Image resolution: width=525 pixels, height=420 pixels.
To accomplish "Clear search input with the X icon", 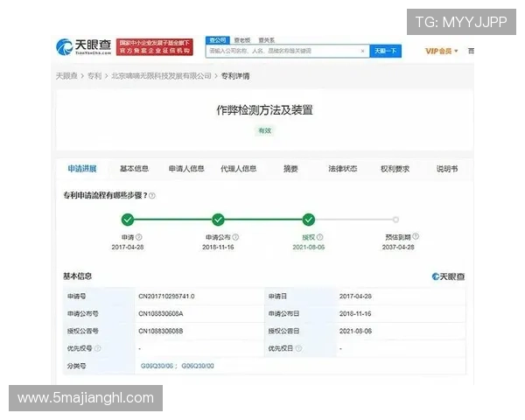I will coord(362,51).
